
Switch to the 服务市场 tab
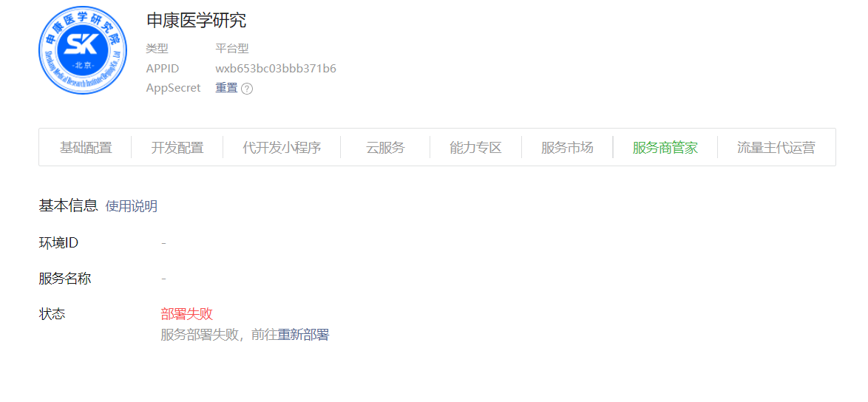(x=567, y=148)
